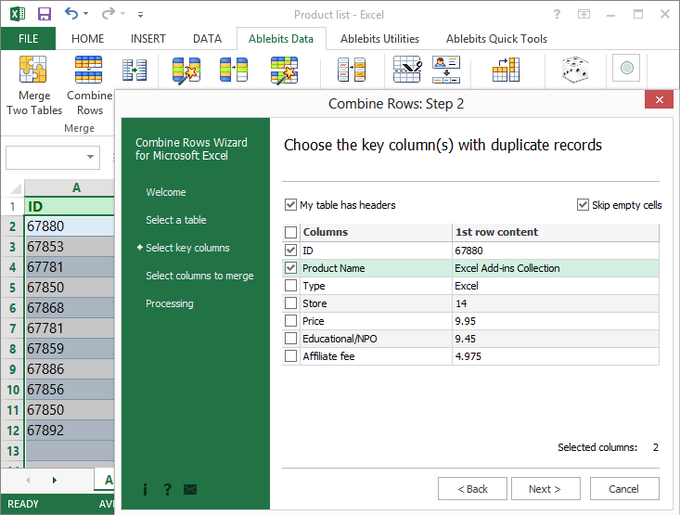680x515 pixels.
Task: Click the select all worksheet corner triangle
Action: coord(16,189)
